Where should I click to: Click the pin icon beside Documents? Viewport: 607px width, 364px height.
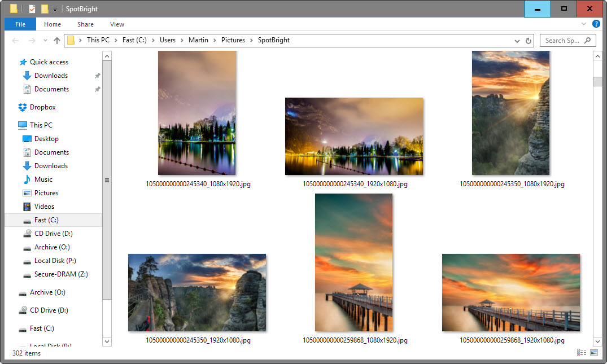[x=98, y=89]
